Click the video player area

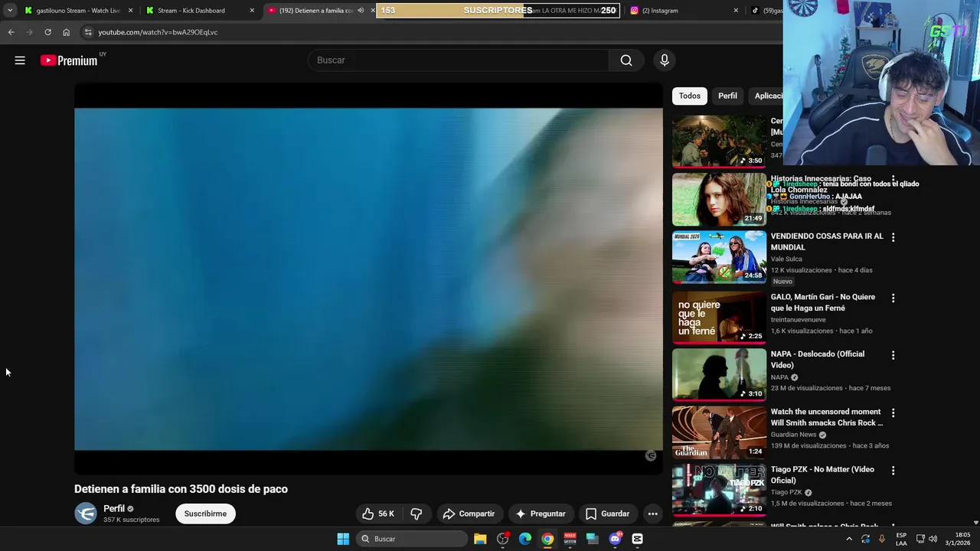[368, 279]
